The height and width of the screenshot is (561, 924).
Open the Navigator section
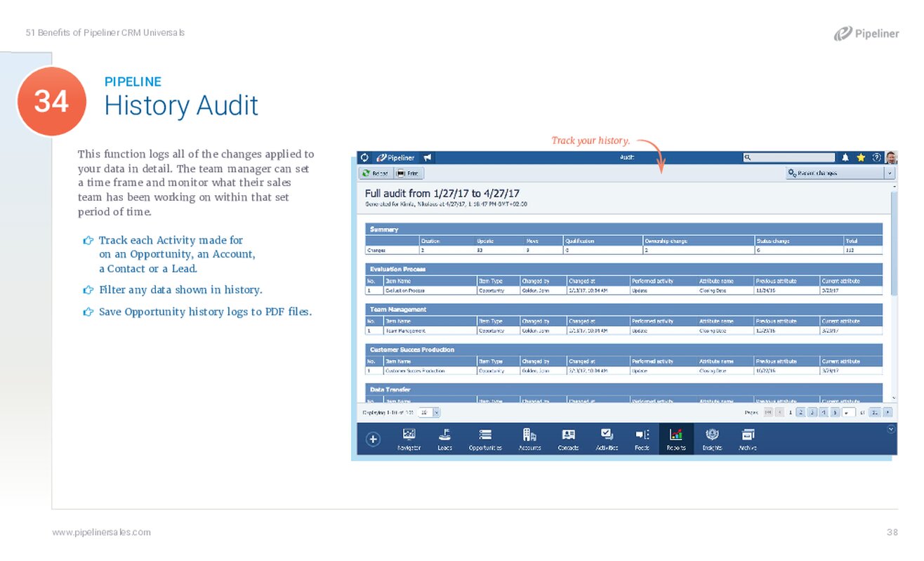(x=409, y=440)
